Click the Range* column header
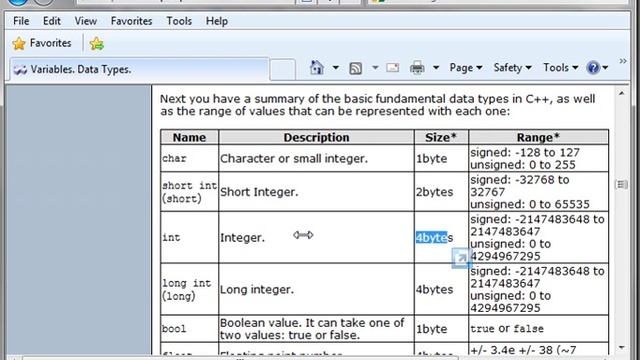640x360 pixels. [x=538, y=138]
